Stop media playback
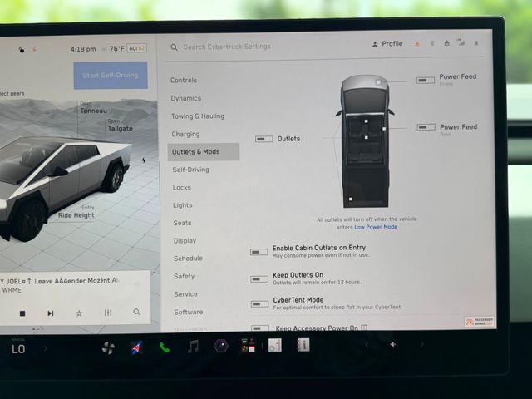 point(22,313)
